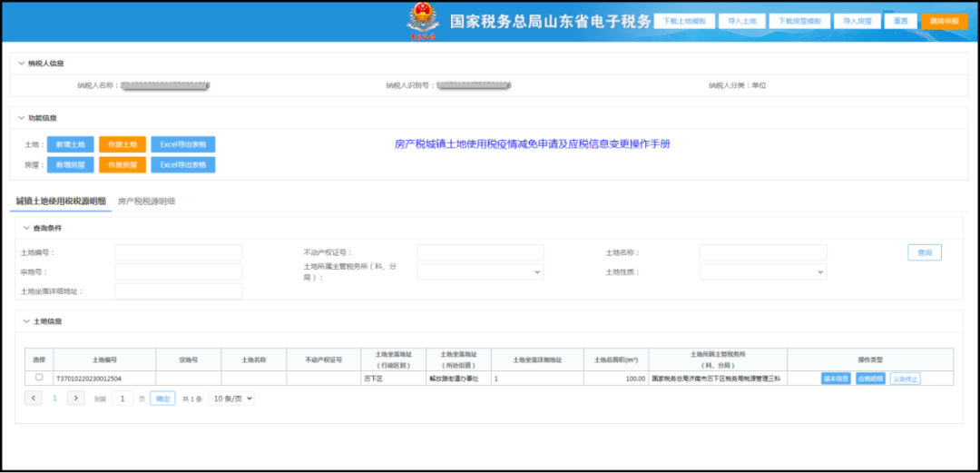Select the 城镇土地使用税税源明细 tab
Image resolution: width=980 pixels, height=473 pixels.
(61, 201)
